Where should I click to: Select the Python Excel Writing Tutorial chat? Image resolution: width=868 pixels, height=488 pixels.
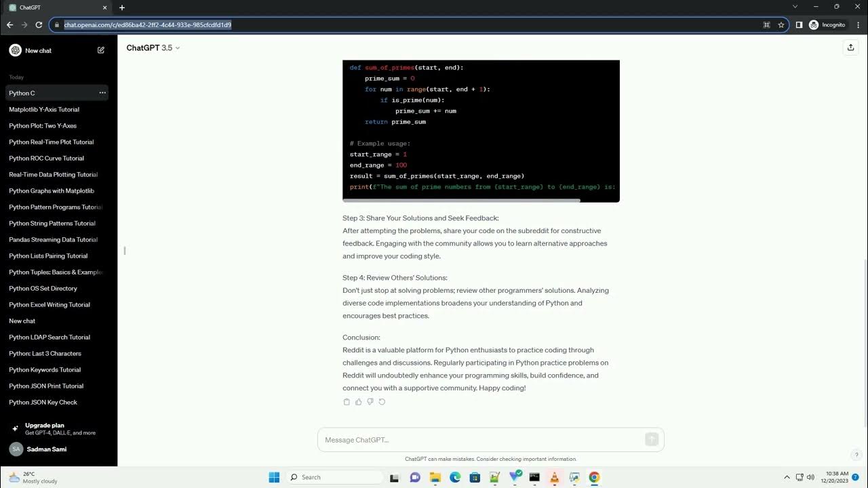[57, 304]
